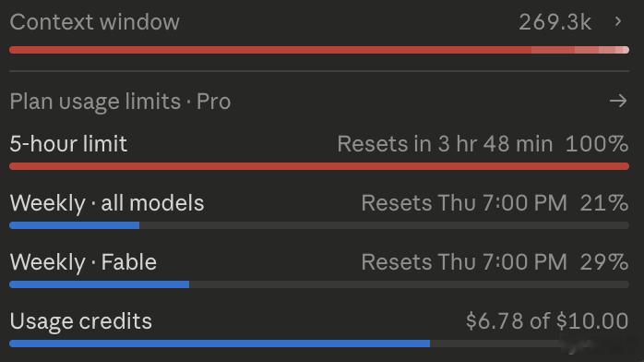Viewport: 644px width, 362px height.
Task: Click the Context window red progress bar
Action: pyautogui.click(x=319, y=50)
